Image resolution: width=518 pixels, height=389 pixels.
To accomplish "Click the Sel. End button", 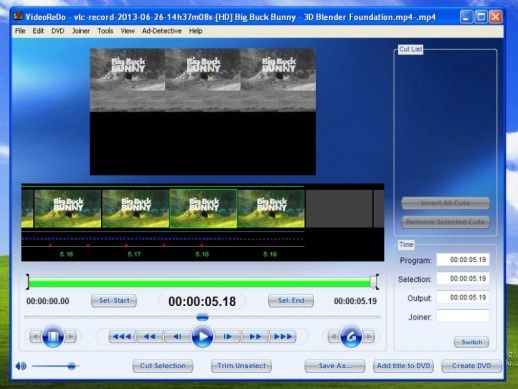I will (x=291, y=301).
